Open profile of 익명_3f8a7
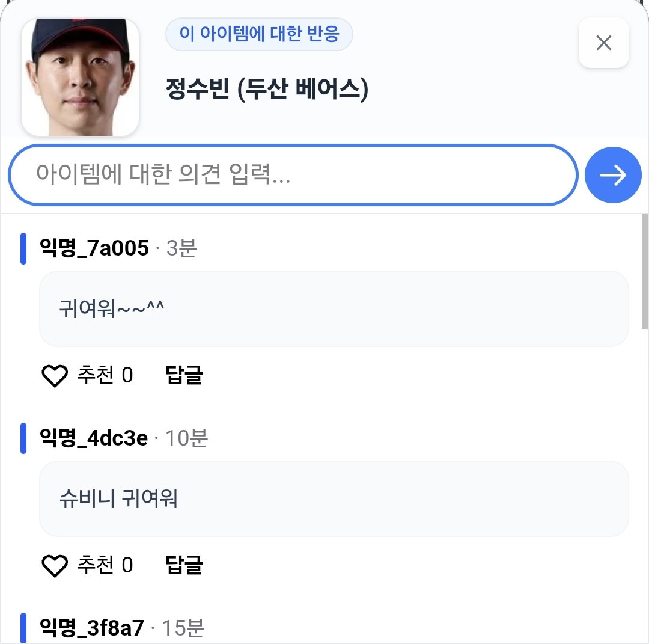This screenshot has width=649, height=644. coord(92,627)
